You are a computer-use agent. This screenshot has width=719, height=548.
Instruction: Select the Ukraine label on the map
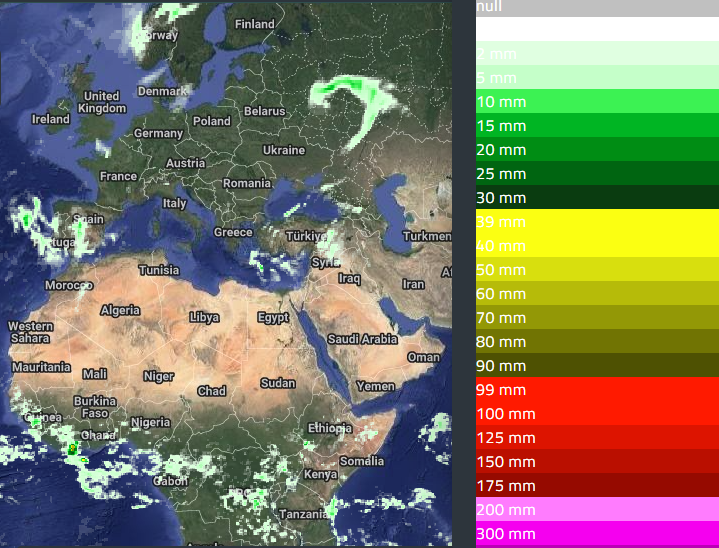[x=283, y=150]
